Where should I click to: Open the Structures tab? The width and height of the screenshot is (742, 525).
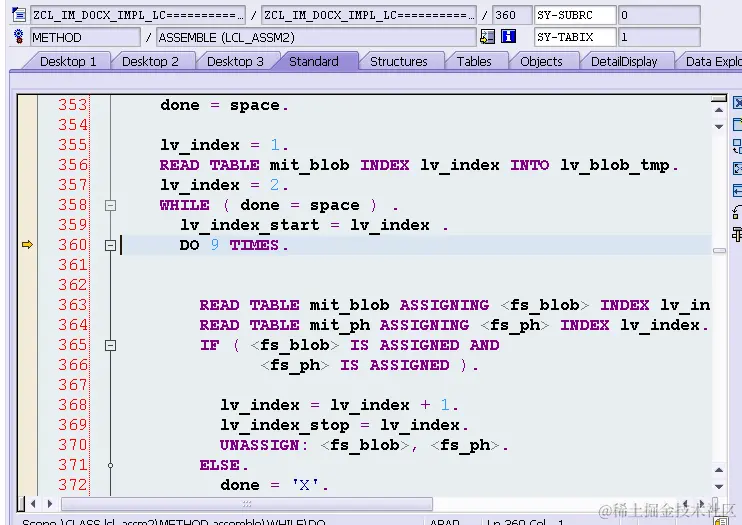[398, 62]
